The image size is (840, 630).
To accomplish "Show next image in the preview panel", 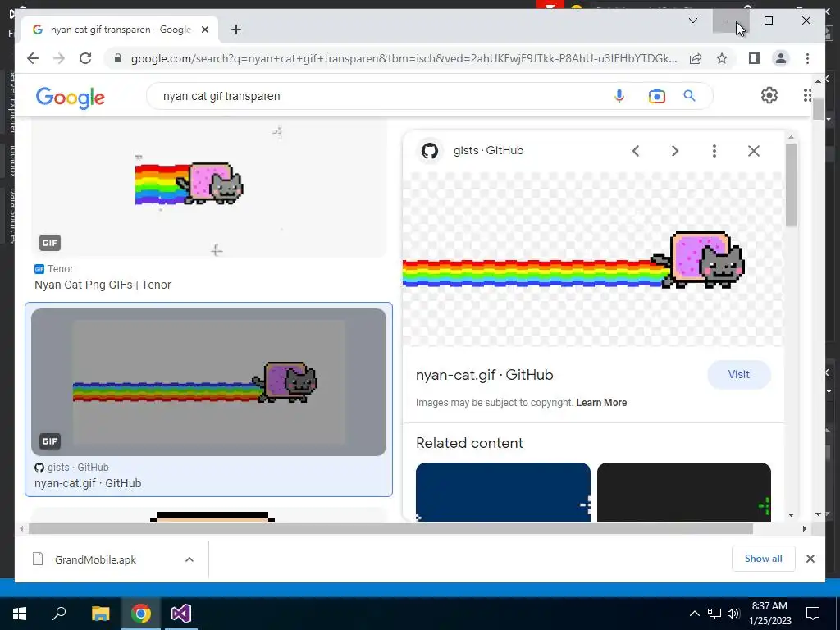I will [675, 151].
